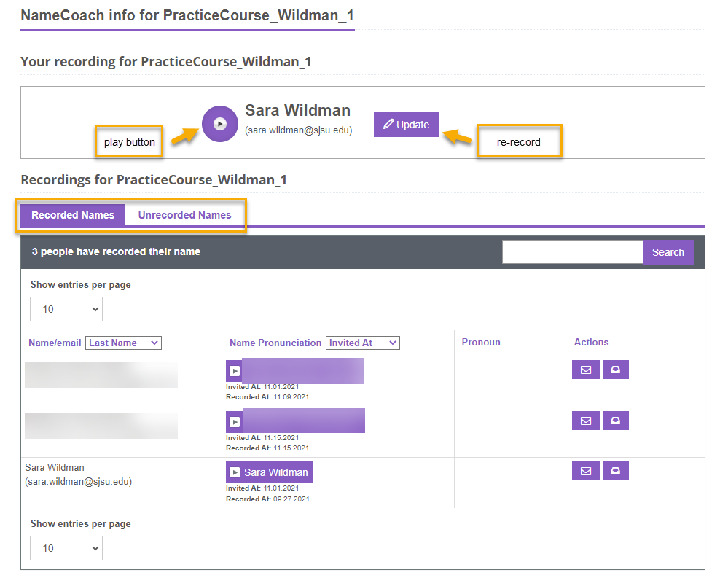Click envelope icon in Sara Wildman's row
Image resolution: width=728 pixels, height=586 pixels.
pos(586,471)
